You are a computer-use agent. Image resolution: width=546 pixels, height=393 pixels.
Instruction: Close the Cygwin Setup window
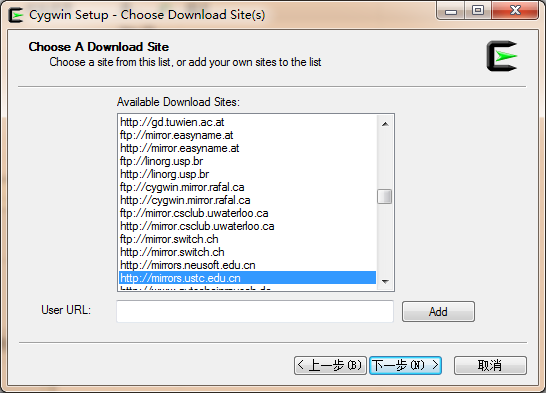tap(515, 11)
